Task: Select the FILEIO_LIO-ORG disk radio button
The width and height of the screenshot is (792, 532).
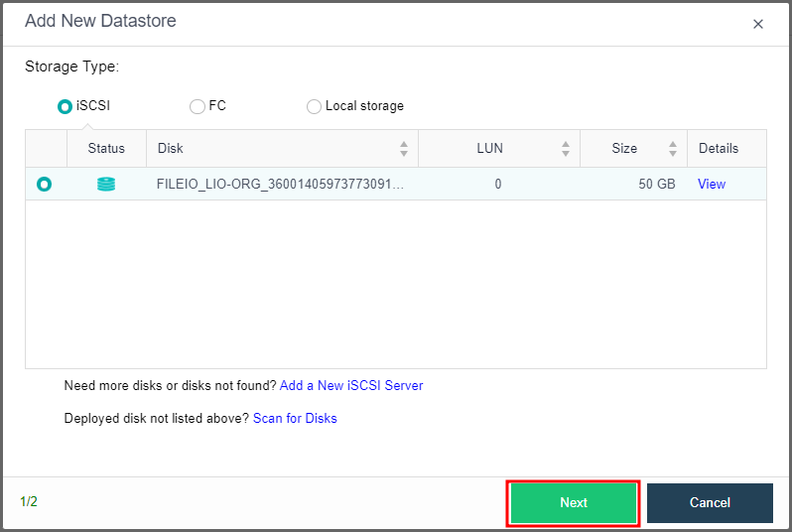Action: tap(44, 184)
